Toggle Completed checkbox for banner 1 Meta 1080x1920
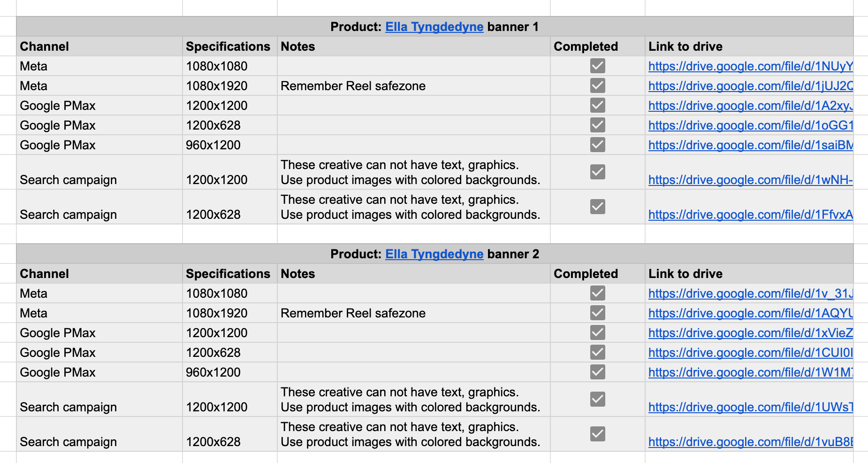This screenshot has width=868, height=463. click(x=597, y=85)
